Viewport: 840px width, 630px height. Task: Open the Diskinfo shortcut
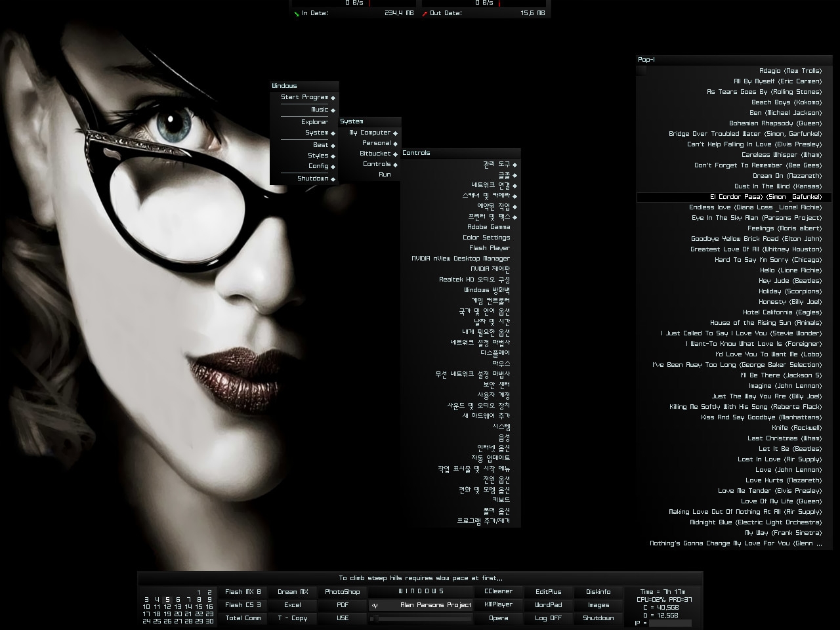pos(598,592)
